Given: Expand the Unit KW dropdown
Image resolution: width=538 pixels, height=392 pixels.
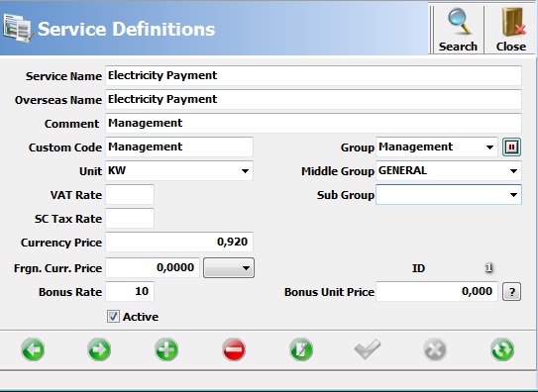Looking at the screenshot, I should [x=245, y=170].
